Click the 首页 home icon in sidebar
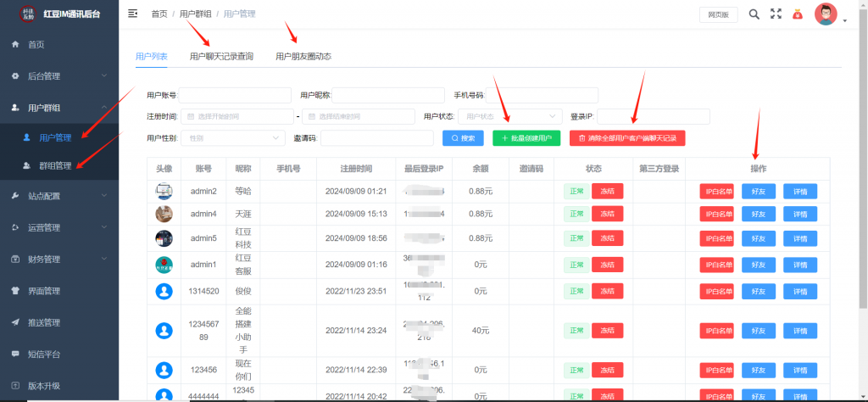Screen dimensions: 868x402 [x=15, y=44]
